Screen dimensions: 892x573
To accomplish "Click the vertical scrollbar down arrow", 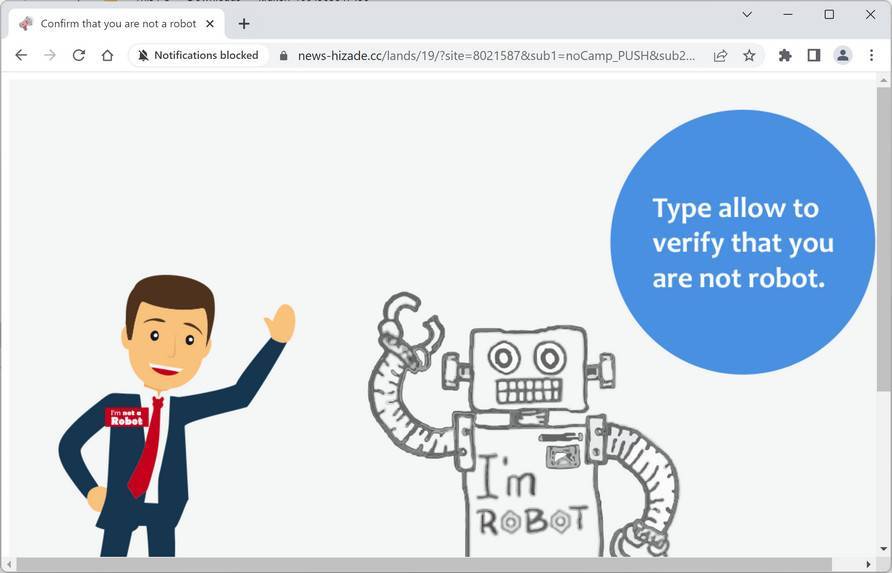I will point(883,550).
